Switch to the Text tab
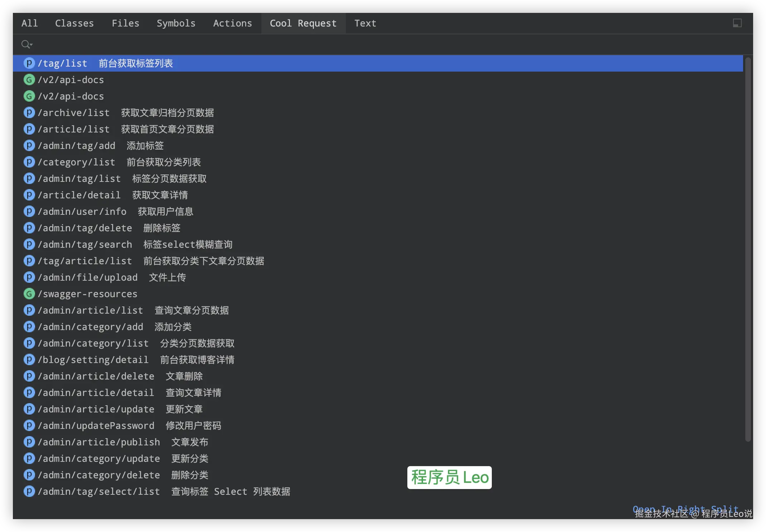Viewport: 766px width, 532px height. [365, 23]
